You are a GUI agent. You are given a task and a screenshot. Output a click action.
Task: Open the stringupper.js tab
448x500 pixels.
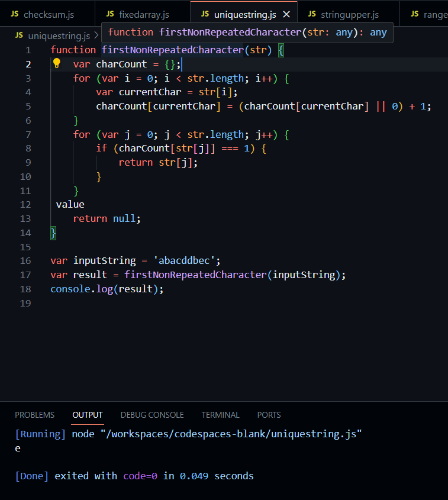349,14
